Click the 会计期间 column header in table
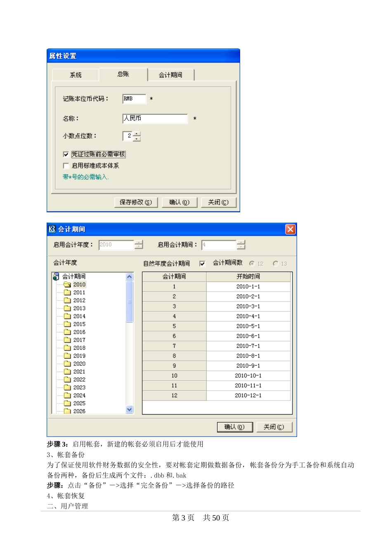The image size is (392, 555). 174,277
